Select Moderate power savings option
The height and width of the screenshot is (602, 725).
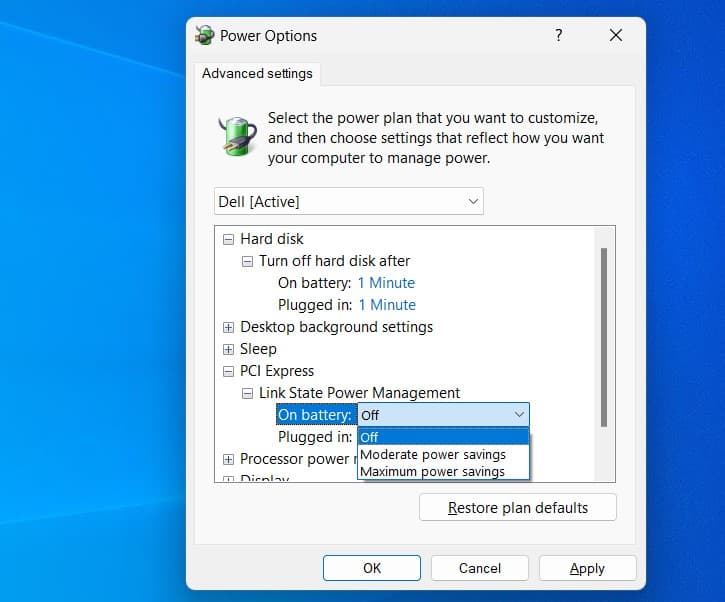click(x=433, y=454)
